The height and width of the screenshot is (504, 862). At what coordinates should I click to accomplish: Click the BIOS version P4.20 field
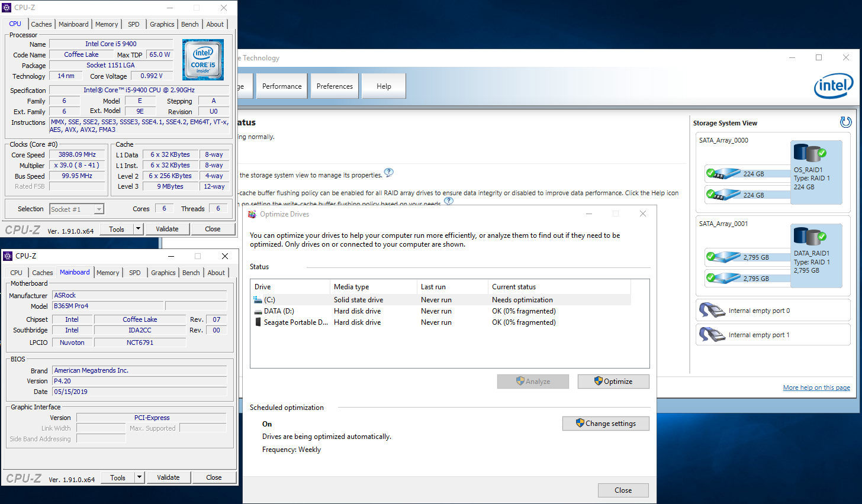tap(139, 381)
